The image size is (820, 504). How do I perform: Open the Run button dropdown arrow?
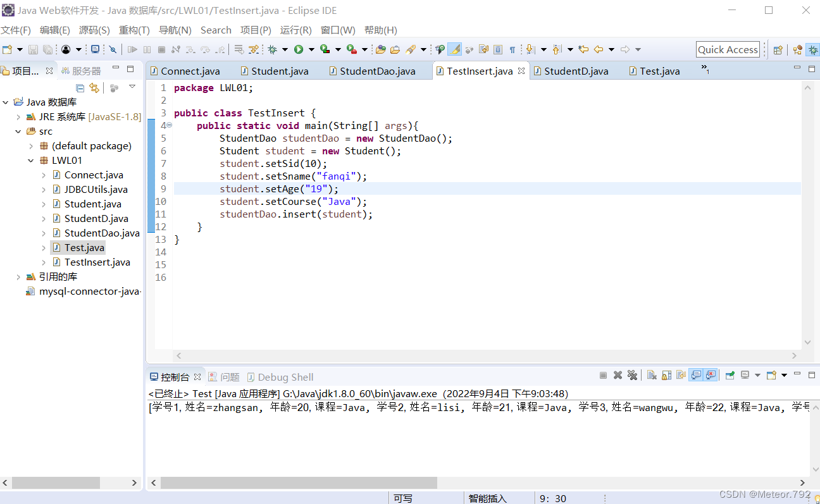click(x=311, y=49)
